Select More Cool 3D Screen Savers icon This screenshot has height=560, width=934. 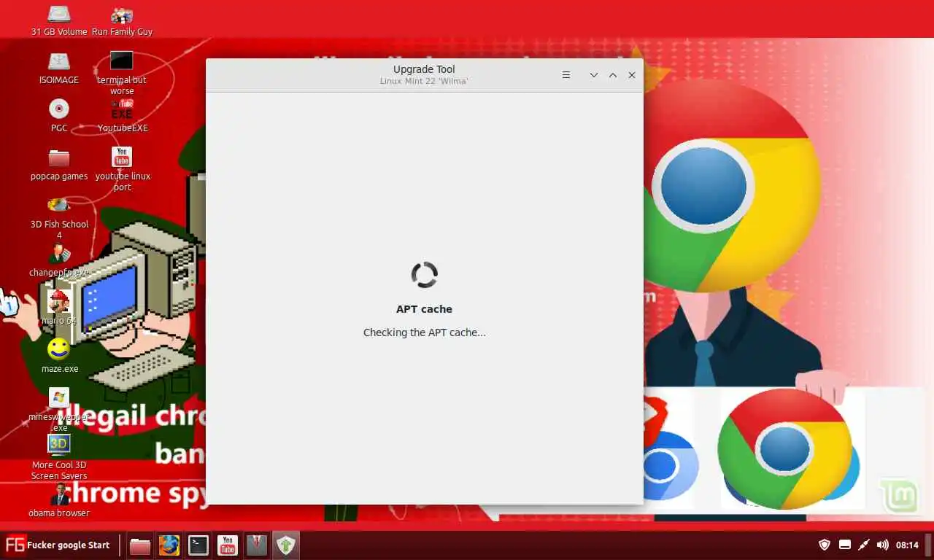(x=59, y=457)
